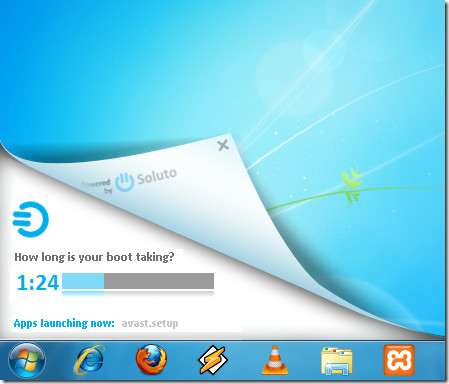Click the blue Soluto boot icon
449x384 pixels.
click(x=31, y=219)
